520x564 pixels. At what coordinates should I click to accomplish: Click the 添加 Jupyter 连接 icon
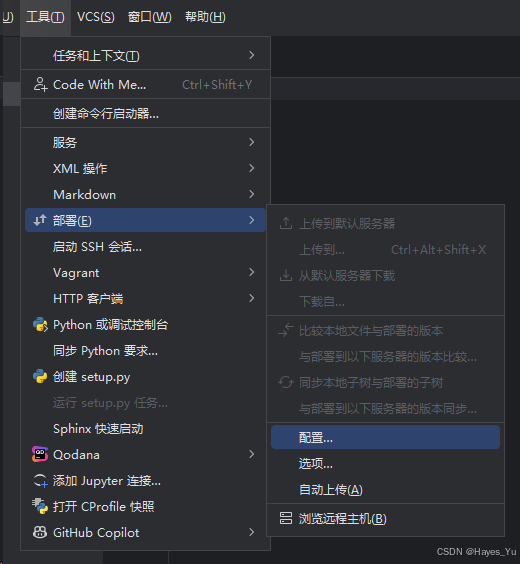point(40,481)
